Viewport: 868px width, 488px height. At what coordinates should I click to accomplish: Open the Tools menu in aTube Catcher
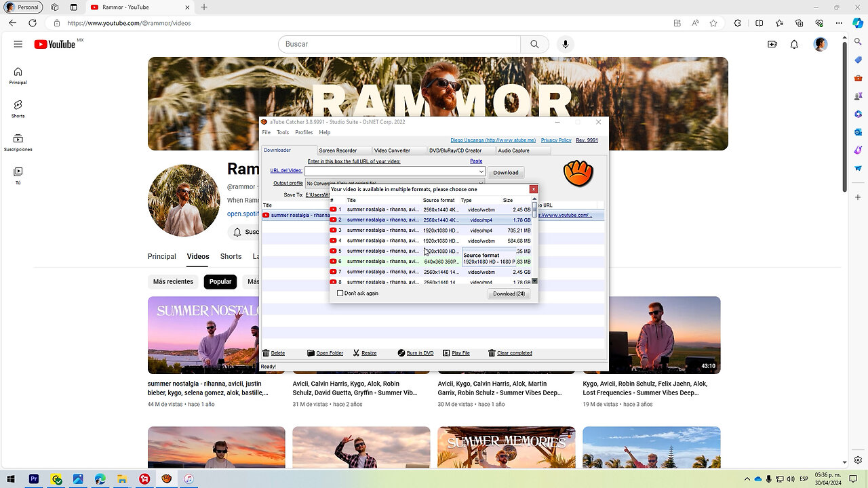click(x=283, y=132)
